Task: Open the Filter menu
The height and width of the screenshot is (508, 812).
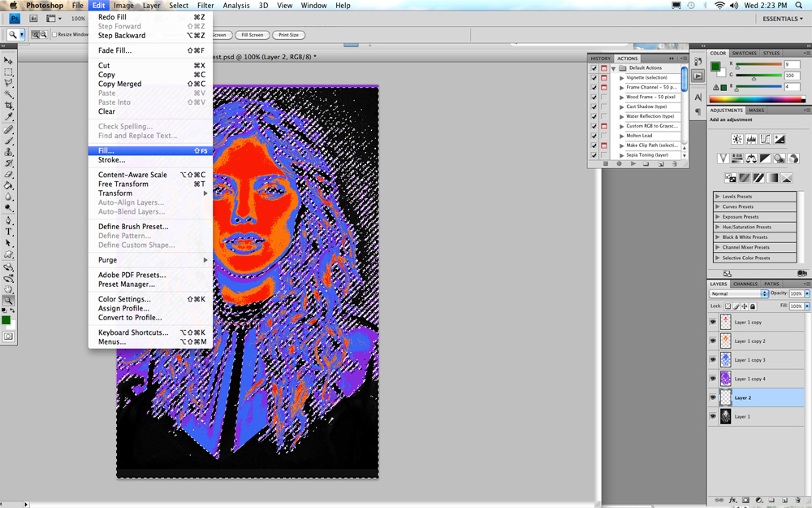Action: point(205,5)
